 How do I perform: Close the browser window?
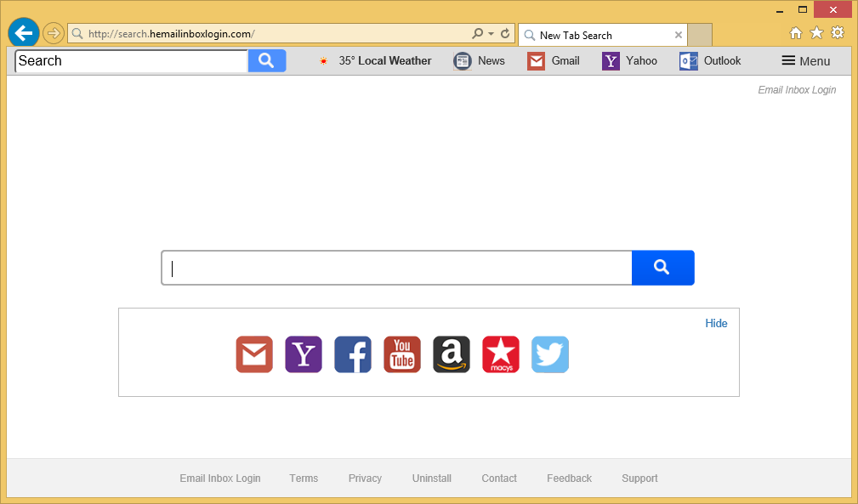832,9
